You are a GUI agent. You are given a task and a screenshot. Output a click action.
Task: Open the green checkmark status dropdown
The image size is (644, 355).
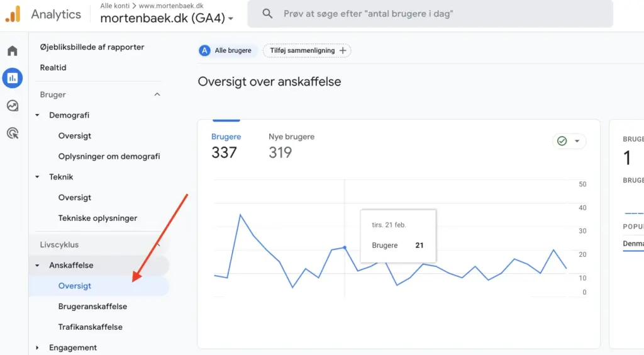click(x=569, y=141)
